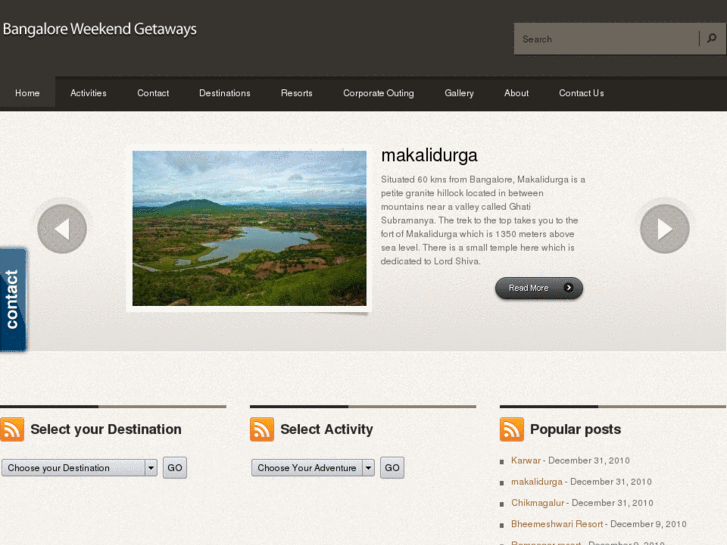
Task: Click 'Select Activity' heading text
Action: point(327,429)
